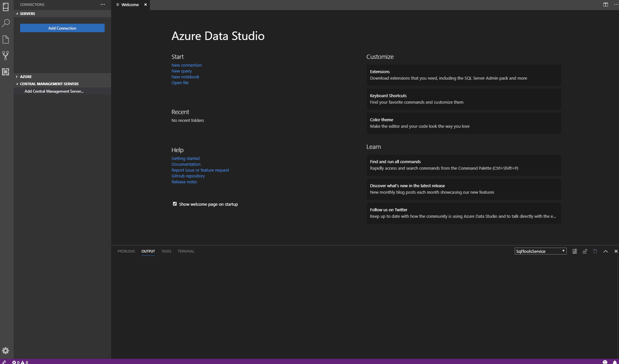The height and width of the screenshot is (364, 619).
Task: Open the Connections view in the activity bar
Action: coord(6,7)
